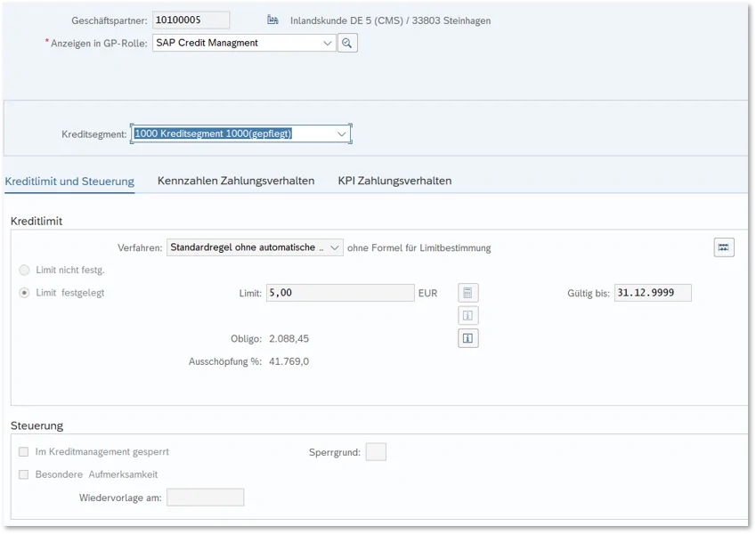The width and height of the screenshot is (756, 534).
Task: Select the 'Limit festgelegt' radio button
Action: point(24,293)
